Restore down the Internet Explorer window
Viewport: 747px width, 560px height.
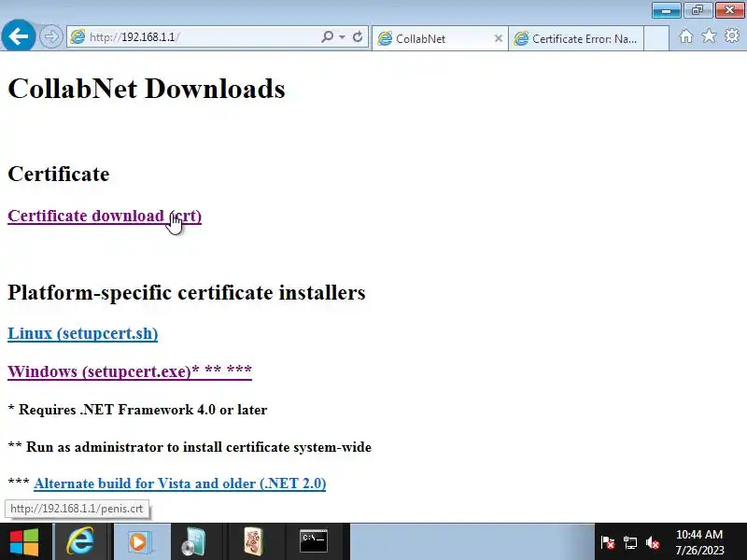pos(698,10)
